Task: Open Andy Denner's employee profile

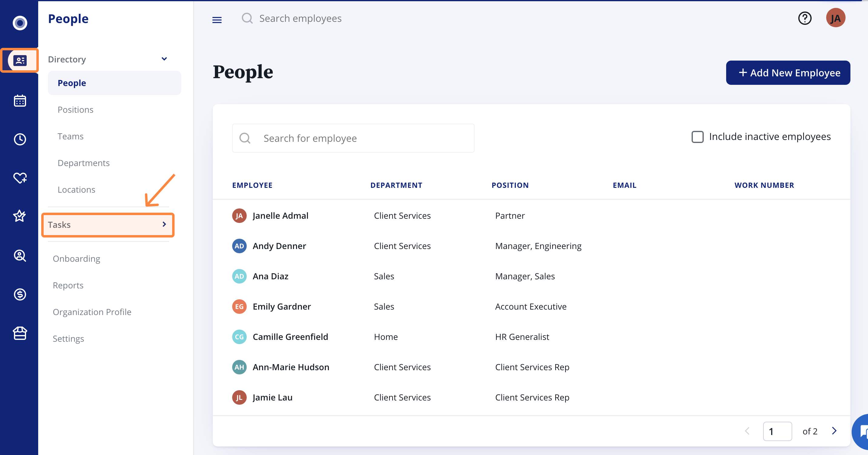Action: 279,246
